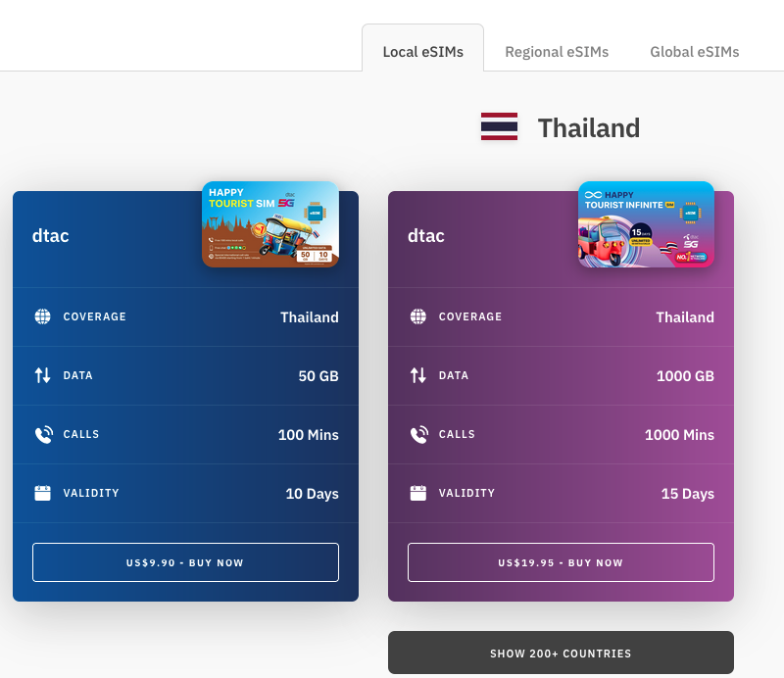784x678 pixels.
Task: Click the data arrows icon on purple card
Action: tap(418, 375)
